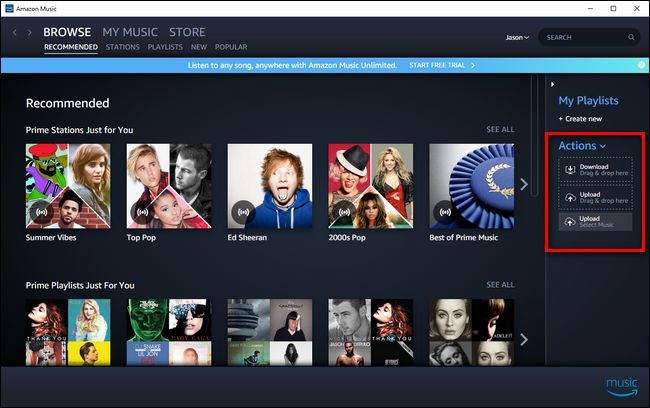The image size is (650, 408).
Task: Open the STORE section
Action: 187,32
